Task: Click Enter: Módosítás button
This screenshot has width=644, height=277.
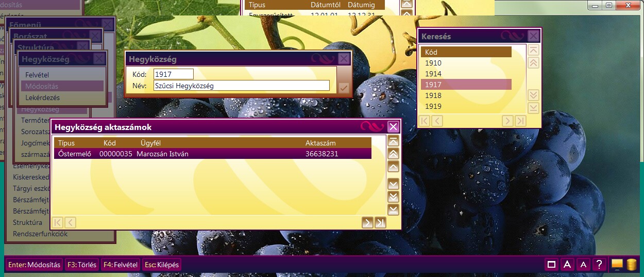Action: point(35,265)
